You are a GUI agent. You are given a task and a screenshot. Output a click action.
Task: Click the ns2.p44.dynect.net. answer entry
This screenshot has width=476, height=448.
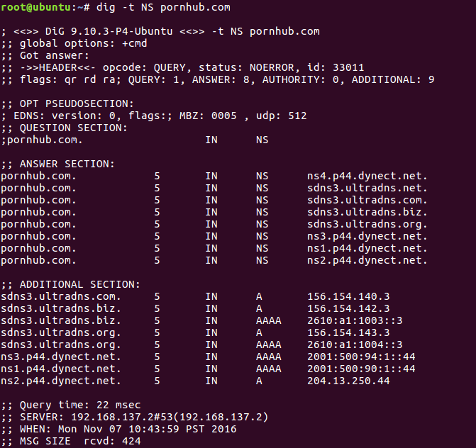click(x=367, y=260)
